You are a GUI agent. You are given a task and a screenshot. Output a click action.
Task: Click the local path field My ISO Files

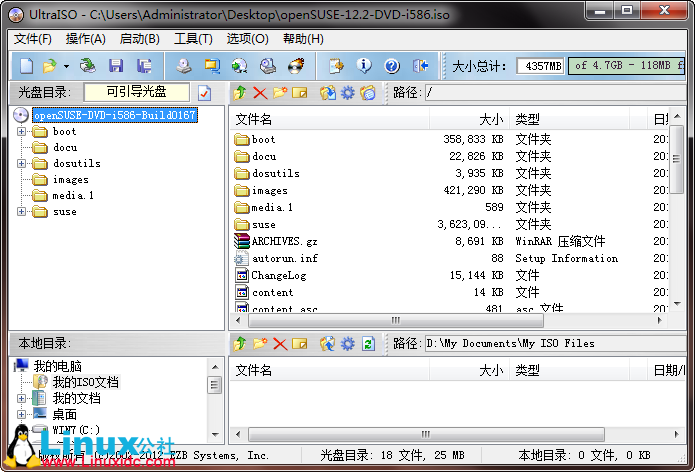click(x=555, y=343)
